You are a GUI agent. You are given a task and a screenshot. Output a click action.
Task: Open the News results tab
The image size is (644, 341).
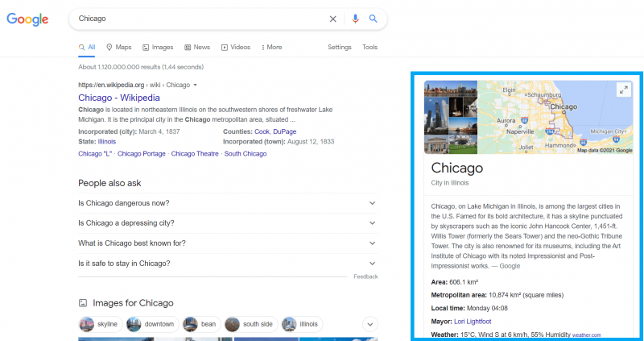pos(197,47)
